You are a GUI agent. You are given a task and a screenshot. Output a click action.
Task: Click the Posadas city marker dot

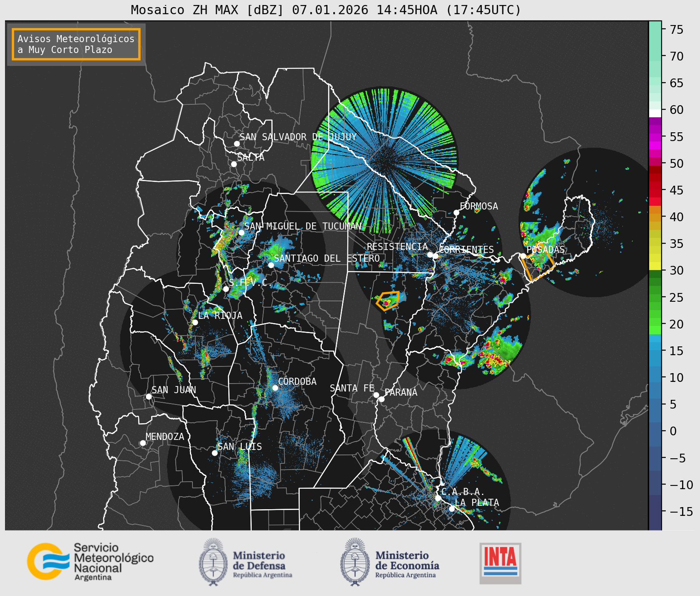point(523,256)
